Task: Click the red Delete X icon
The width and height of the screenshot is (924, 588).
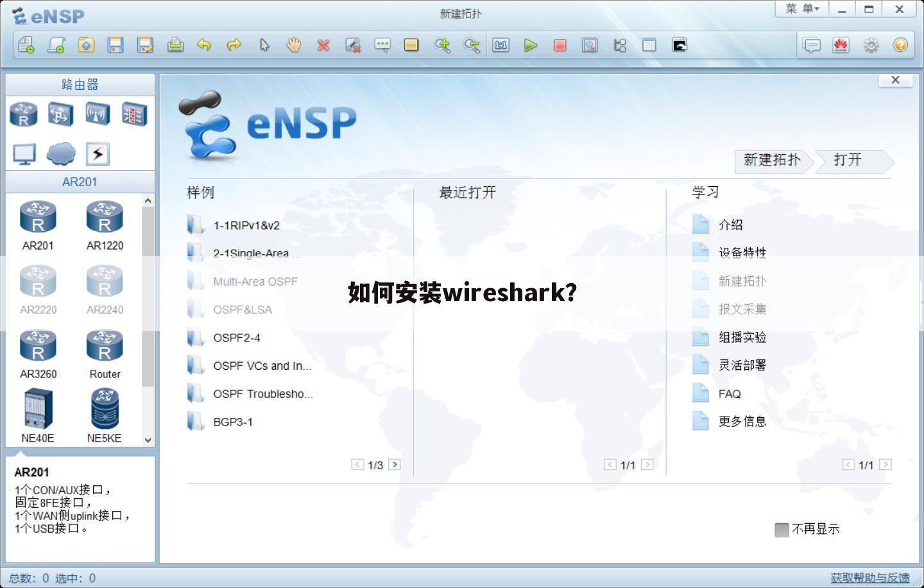Action: (323, 45)
